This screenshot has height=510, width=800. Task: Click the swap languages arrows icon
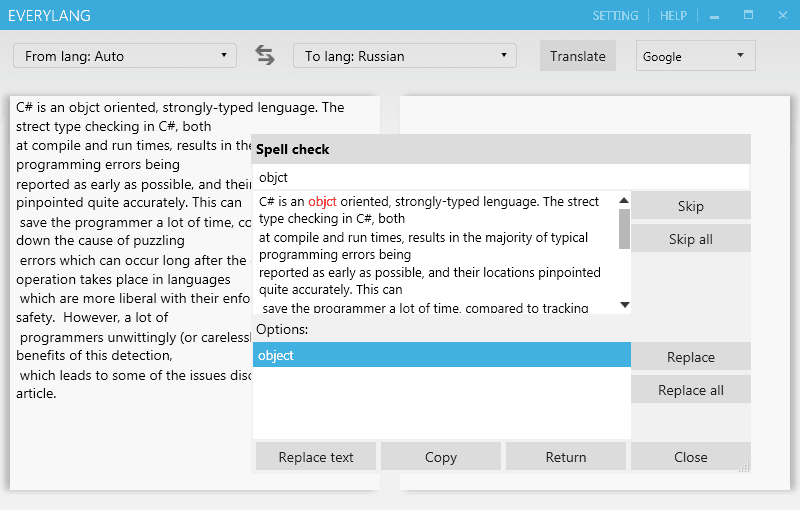[x=265, y=56]
